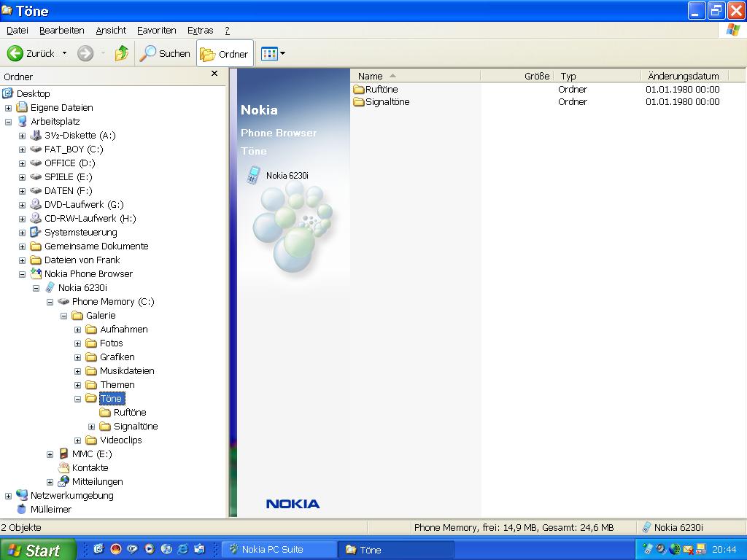Open the Extras menu
The image size is (747, 560).
[x=200, y=31]
